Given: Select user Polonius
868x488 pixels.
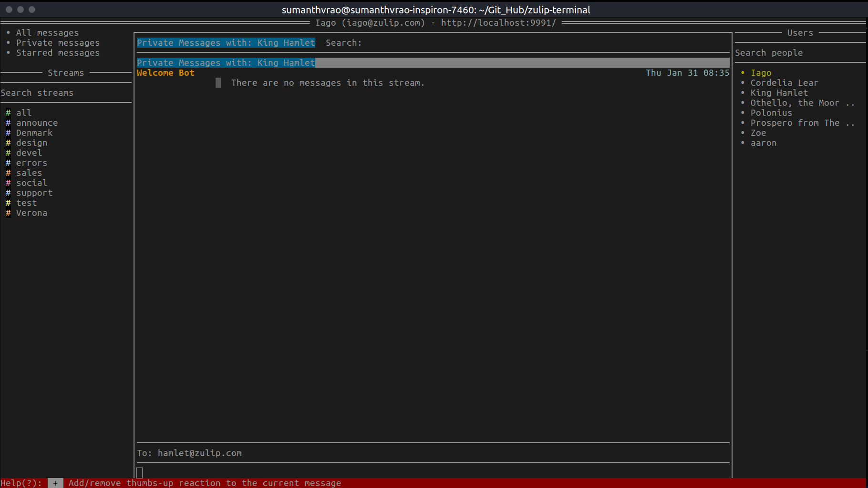Looking at the screenshot, I should click(771, 113).
